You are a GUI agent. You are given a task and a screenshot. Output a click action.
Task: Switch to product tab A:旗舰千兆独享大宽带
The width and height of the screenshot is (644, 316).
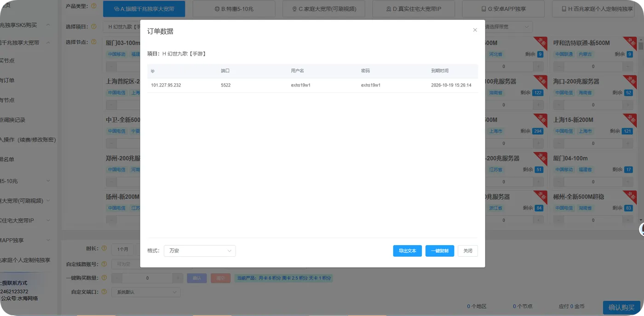tap(144, 9)
